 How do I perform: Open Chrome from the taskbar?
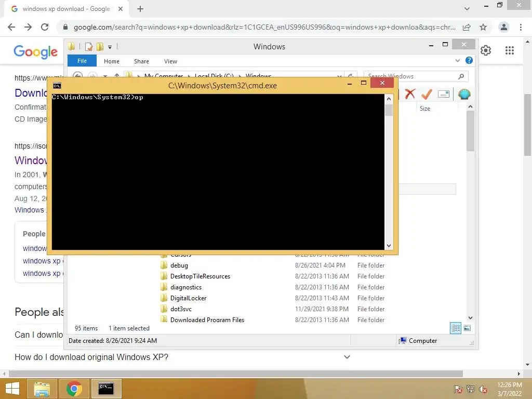tap(74, 389)
